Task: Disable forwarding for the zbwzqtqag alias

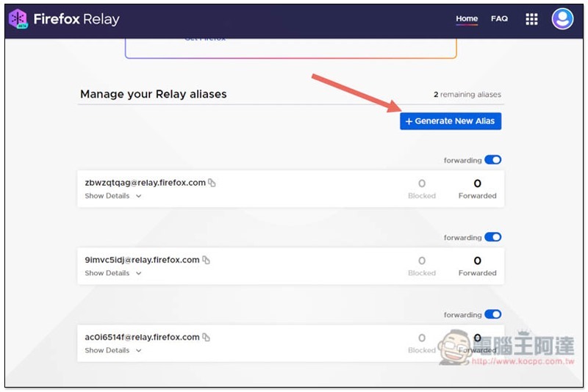Action: (x=492, y=160)
